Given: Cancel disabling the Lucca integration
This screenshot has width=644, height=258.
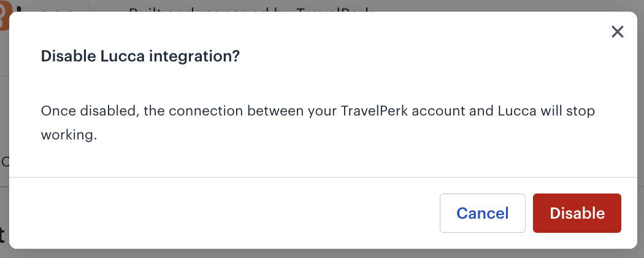Looking at the screenshot, I should 483,213.
